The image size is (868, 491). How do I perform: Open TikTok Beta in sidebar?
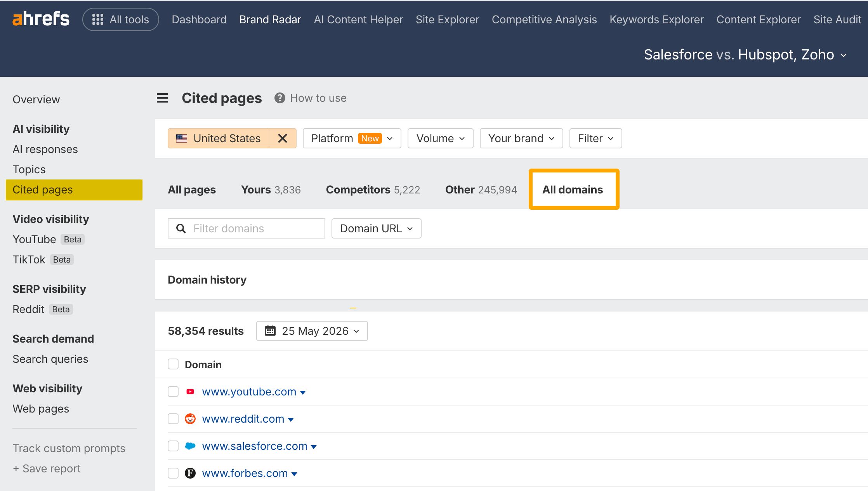pos(43,259)
